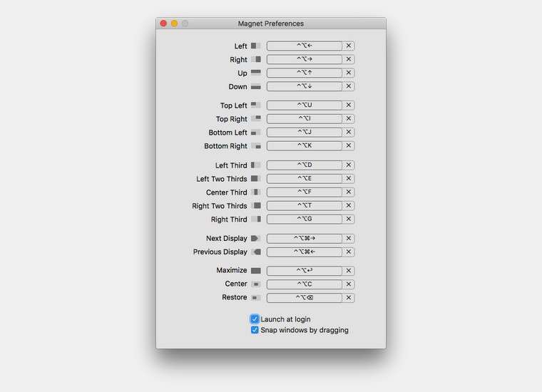Image resolution: width=542 pixels, height=392 pixels.
Task: Edit the Up keyboard shortcut field
Action: point(305,73)
